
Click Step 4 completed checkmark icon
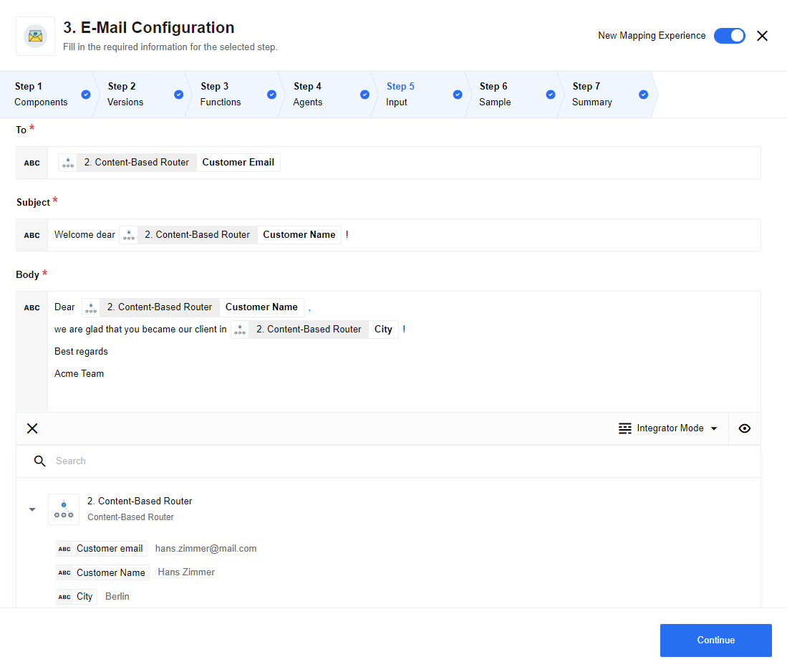365,95
